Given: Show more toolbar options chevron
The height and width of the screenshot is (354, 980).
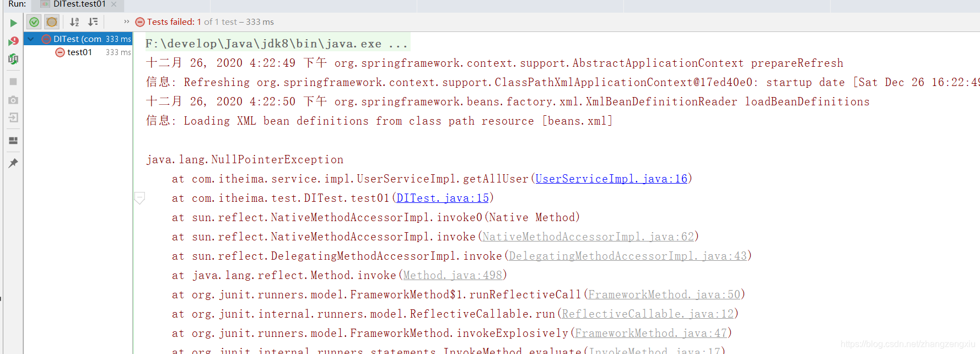Looking at the screenshot, I should coord(126,22).
